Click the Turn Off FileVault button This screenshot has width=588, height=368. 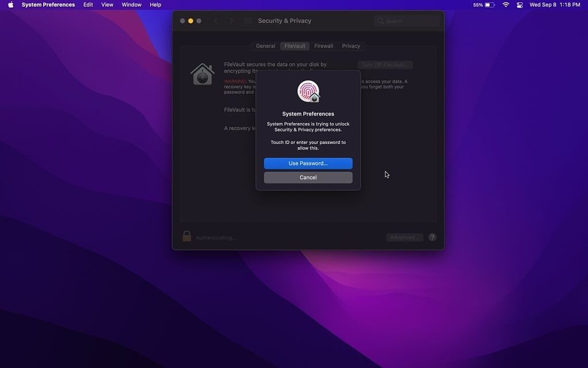[x=385, y=64]
